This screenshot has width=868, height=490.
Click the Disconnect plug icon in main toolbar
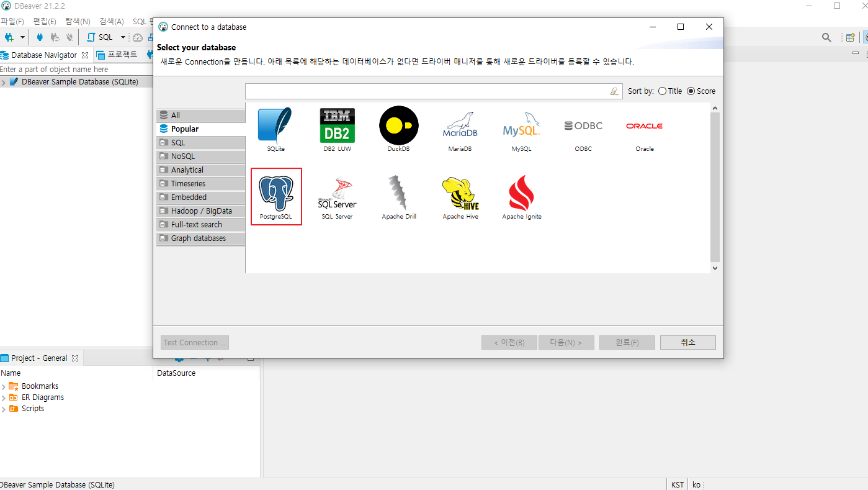pos(69,37)
